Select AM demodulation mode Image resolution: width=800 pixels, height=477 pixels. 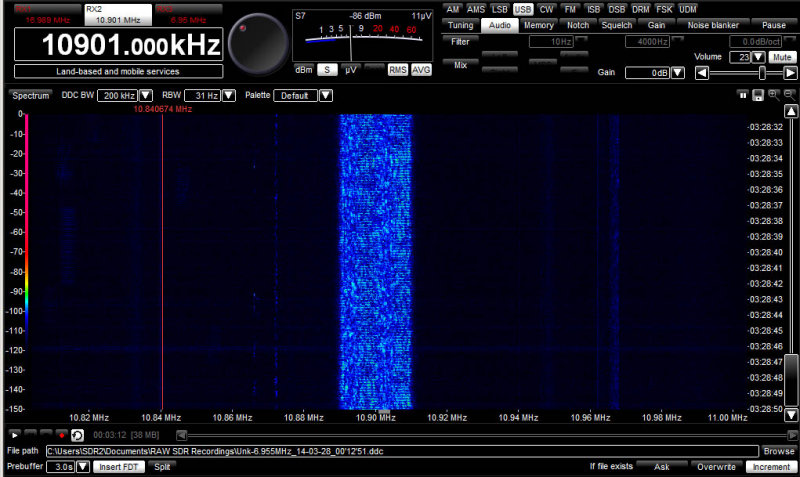(x=452, y=9)
